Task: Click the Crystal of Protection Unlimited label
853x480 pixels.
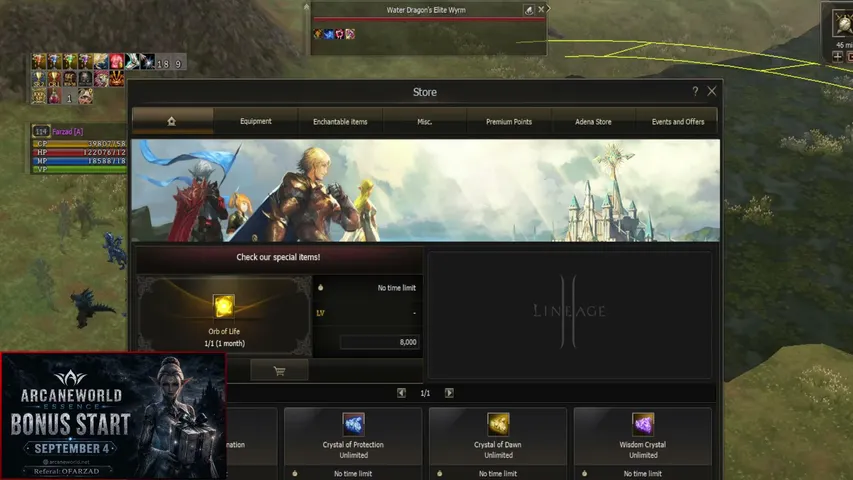Action: 354,450
